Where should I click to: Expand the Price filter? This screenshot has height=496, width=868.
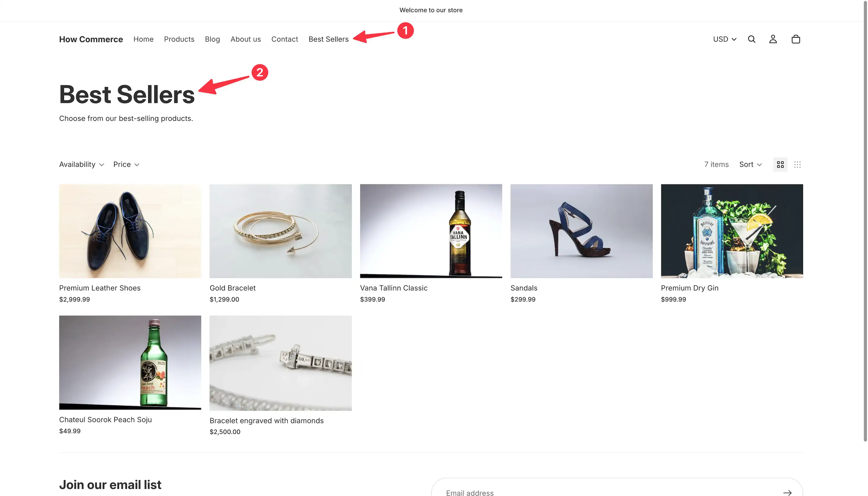click(126, 164)
